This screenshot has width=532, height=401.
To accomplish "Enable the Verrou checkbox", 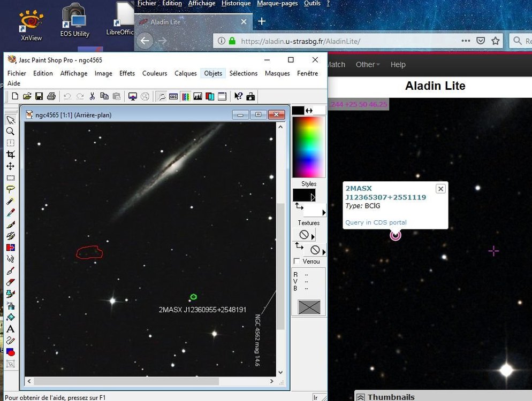I will point(297,261).
